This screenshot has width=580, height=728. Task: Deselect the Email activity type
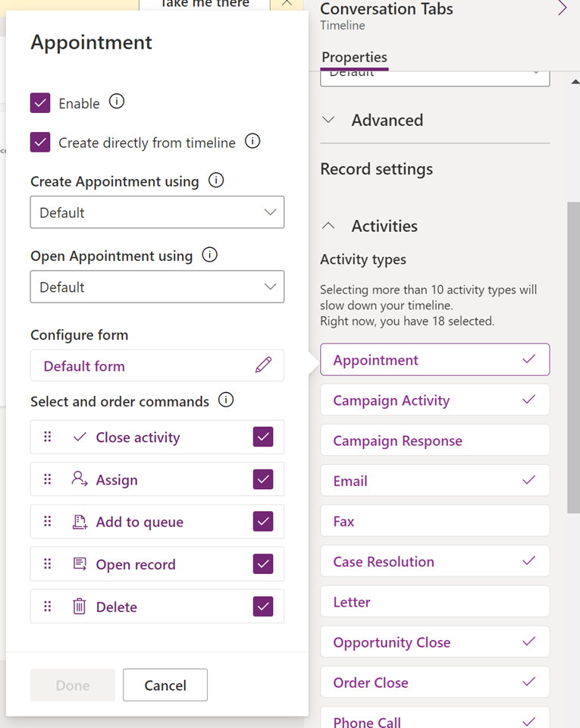tap(434, 480)
